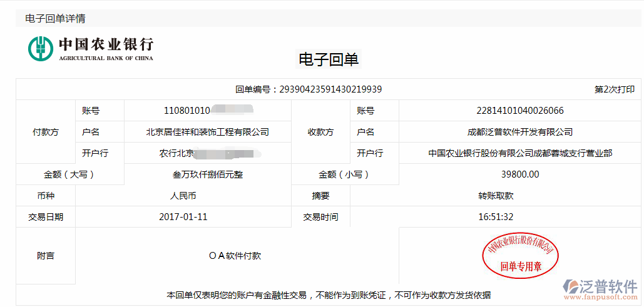Image resolution: width=644 pixels, height=307 pixels.
Task: Click the summary value 转账取款
Action: (x=496, y=196)
